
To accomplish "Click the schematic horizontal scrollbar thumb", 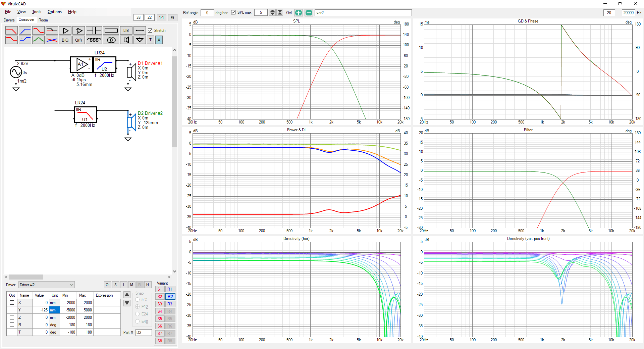I will (x=26, y=277).
